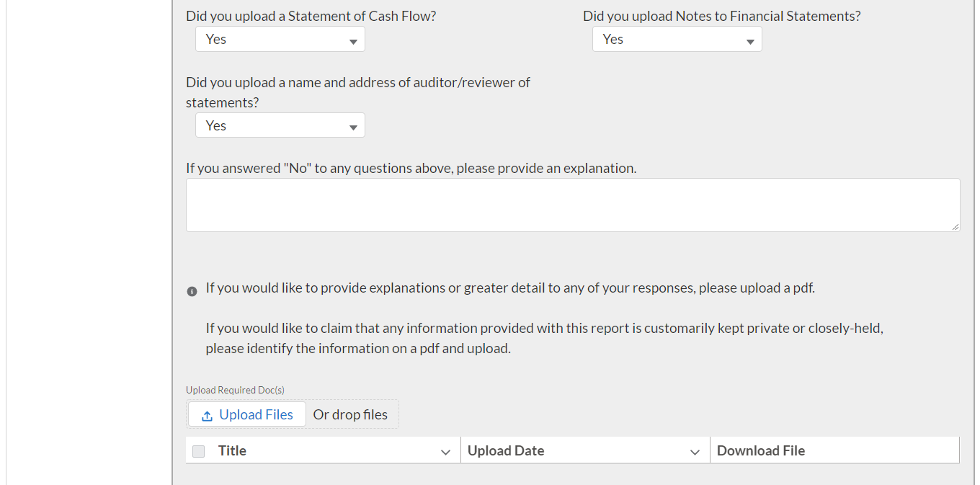Click the upload arrow icon in Upload Files
The width and height of the screenshot is (980, 485).
coord(207,416)
